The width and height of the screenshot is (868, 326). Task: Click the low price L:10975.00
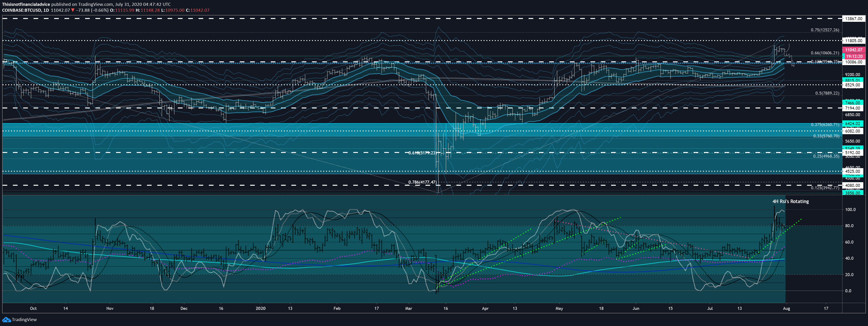tap(173, 10)
